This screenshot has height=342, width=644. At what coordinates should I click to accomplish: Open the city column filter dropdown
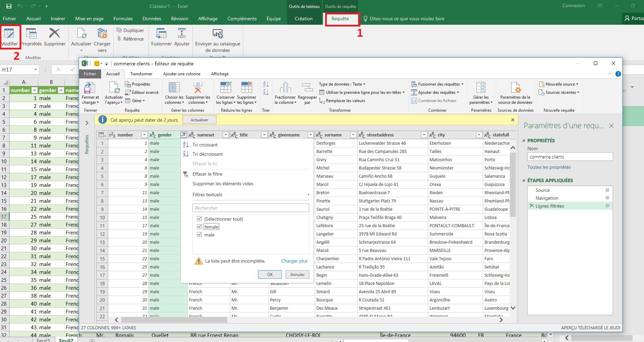pos(479,135)
